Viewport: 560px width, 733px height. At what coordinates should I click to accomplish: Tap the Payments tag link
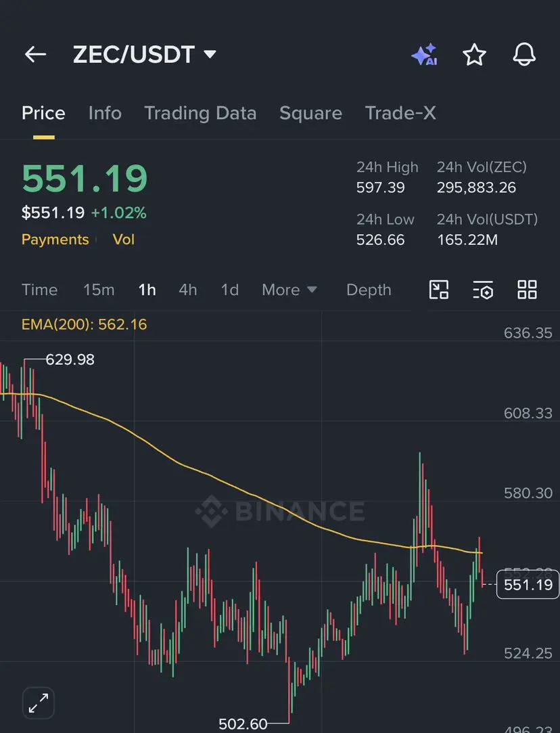55,240
